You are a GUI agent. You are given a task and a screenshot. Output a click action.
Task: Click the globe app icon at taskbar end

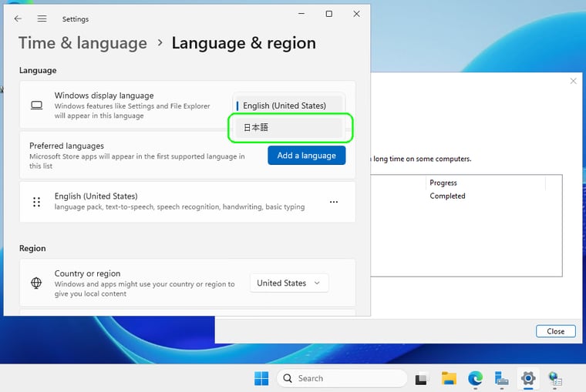coord(555,379)
